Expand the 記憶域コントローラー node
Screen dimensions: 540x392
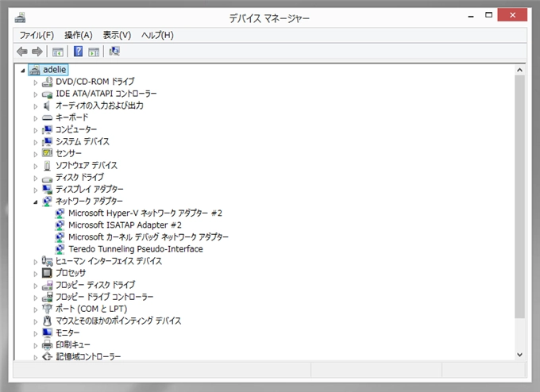36,357
